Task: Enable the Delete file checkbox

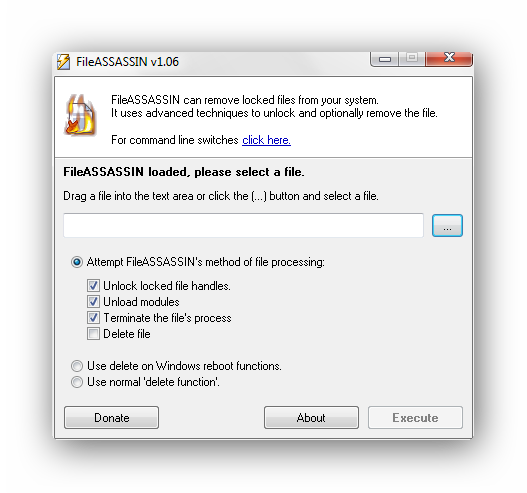Action: click(93, 334)
